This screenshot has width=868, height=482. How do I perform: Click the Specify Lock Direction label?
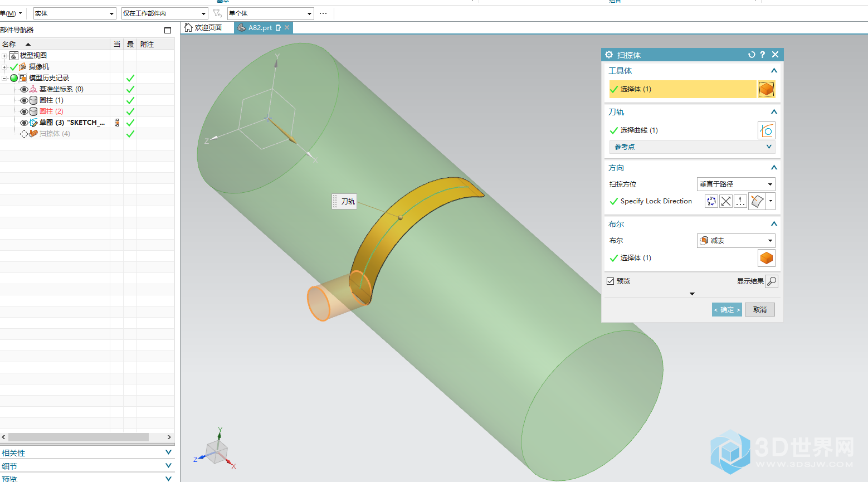click(x=656, y=201)
